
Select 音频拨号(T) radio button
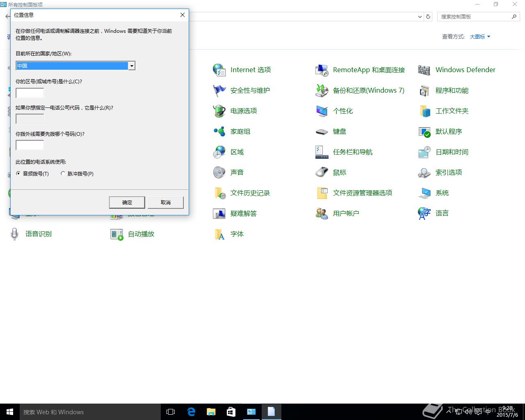pyautogui.click(x=18, y=173)
